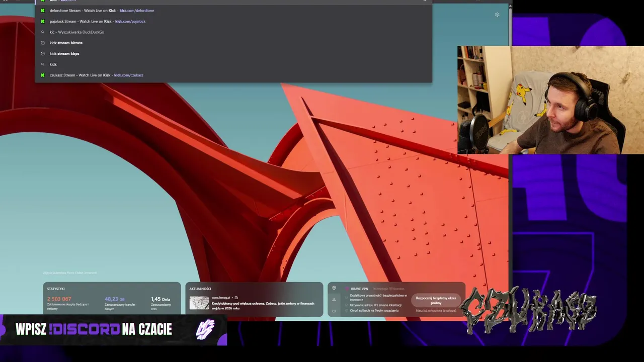Click 'Rozpocznij bezpłatny okres próbny' VPN button
The height and width of the screenshot is (362, 644).
pos(436,300)
